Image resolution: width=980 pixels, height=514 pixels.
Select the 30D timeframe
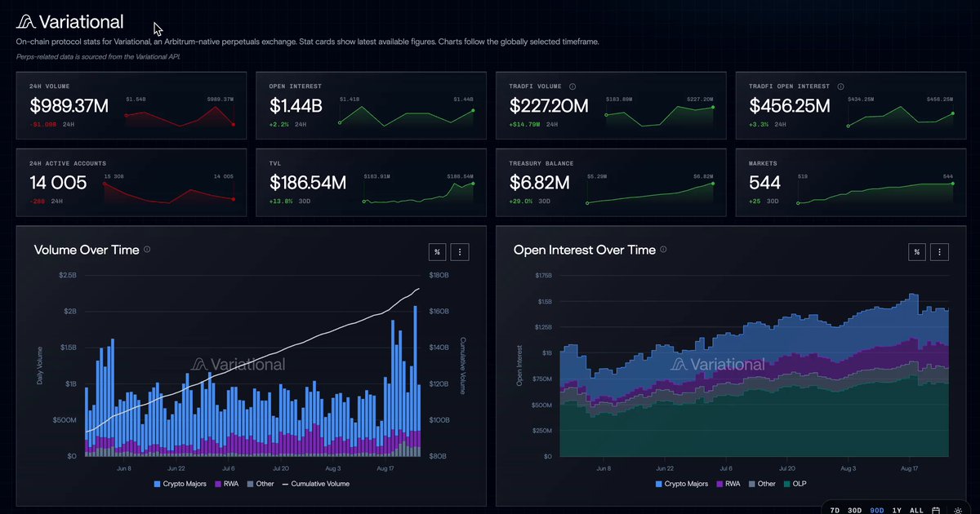[854, 510]
